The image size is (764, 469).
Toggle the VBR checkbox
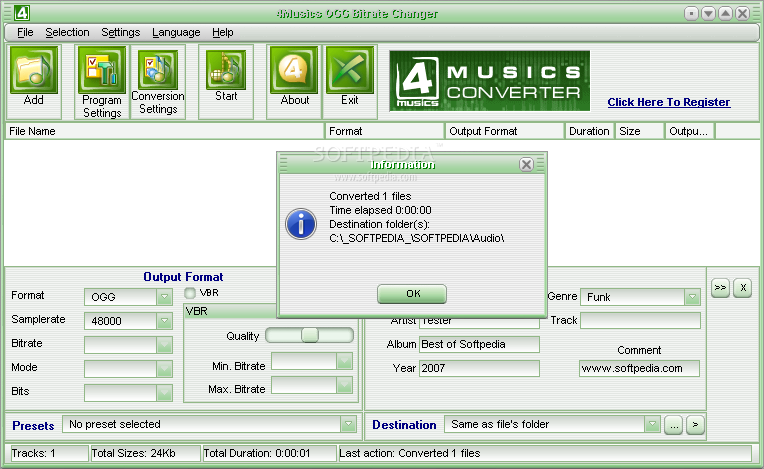point(190,293)
